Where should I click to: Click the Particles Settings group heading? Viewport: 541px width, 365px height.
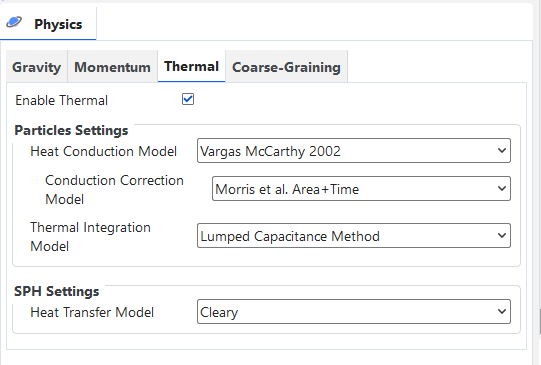pyautogui.click(x=71, y=130)
